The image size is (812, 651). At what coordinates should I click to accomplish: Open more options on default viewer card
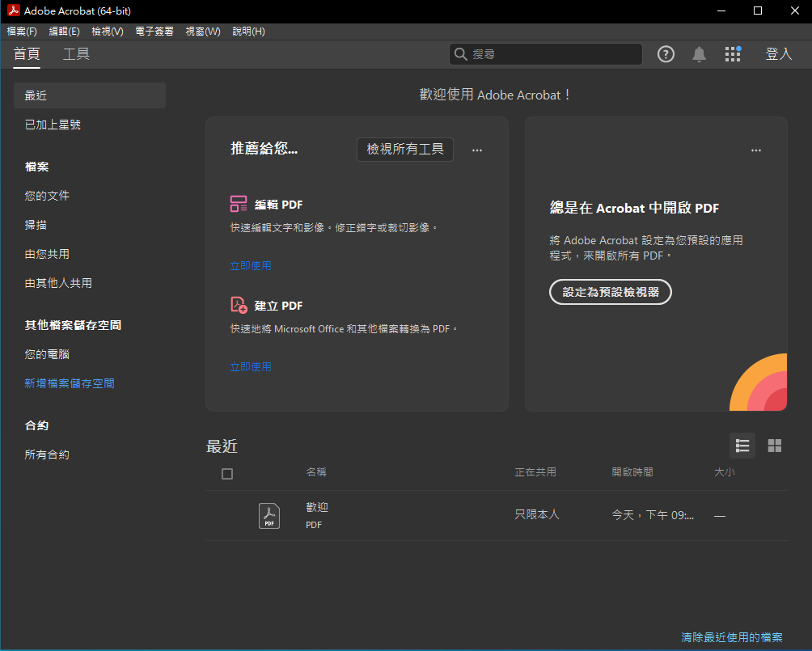coord(755,150)
